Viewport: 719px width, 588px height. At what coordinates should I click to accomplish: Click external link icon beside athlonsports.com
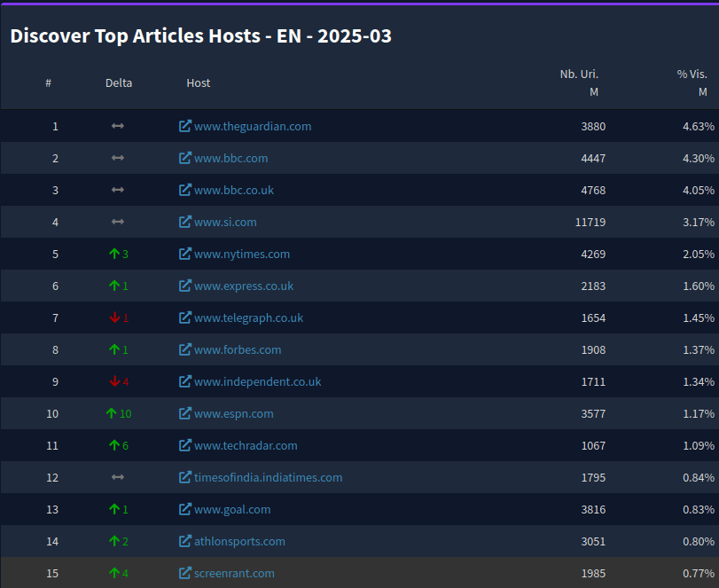click(x=184, y=541)
